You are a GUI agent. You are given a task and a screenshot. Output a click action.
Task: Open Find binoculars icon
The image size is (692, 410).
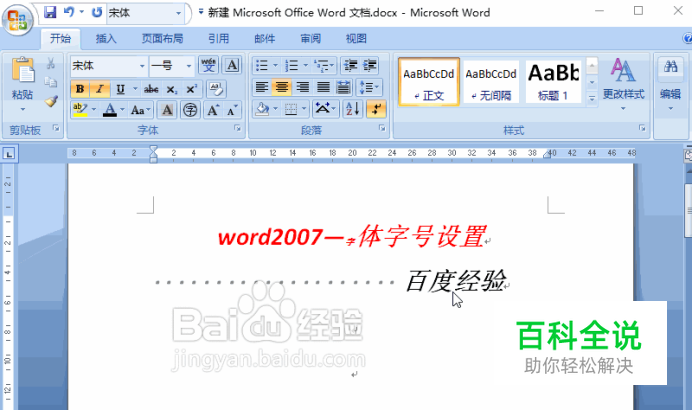(x=670, y=67)
